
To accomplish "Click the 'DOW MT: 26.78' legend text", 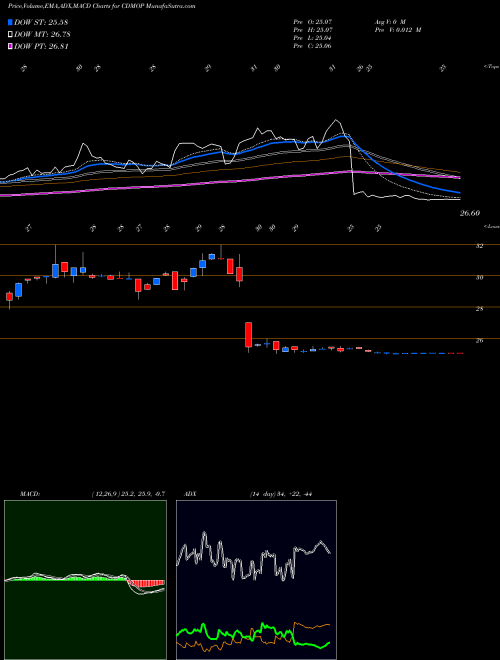I will (x=41, y=35).
